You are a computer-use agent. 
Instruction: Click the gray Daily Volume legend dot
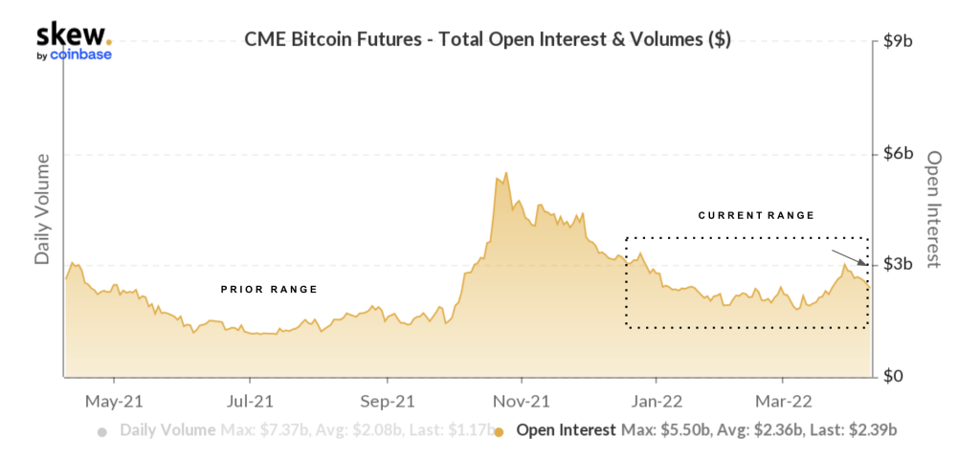click(x=102, y=432)
